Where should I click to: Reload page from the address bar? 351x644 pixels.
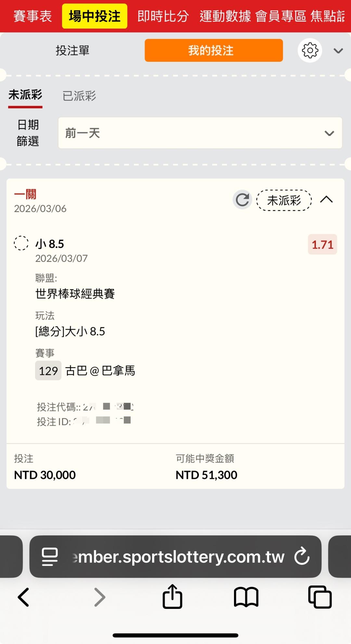302,556
